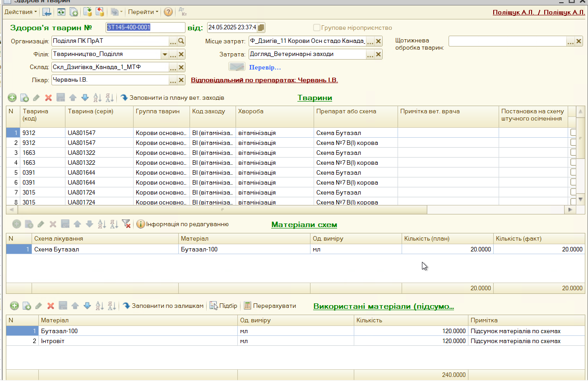Click the Перерахувати button
The width and height of the screenshot is (588, 381).
point(270,306)
